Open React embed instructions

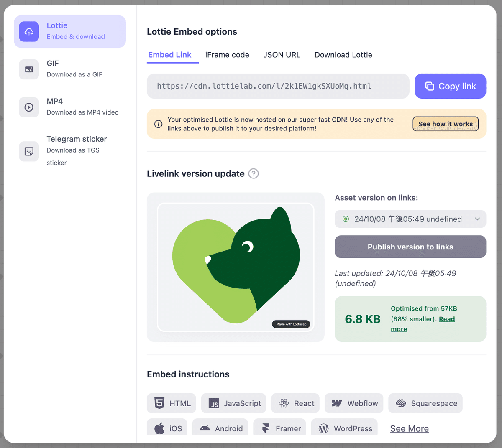pyautogui.click(x=295, y=403)
